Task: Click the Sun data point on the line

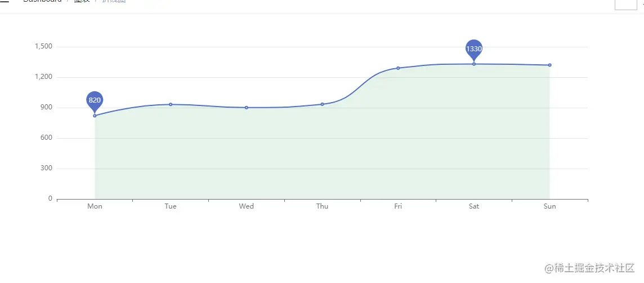Action: (x=549, y=65)
